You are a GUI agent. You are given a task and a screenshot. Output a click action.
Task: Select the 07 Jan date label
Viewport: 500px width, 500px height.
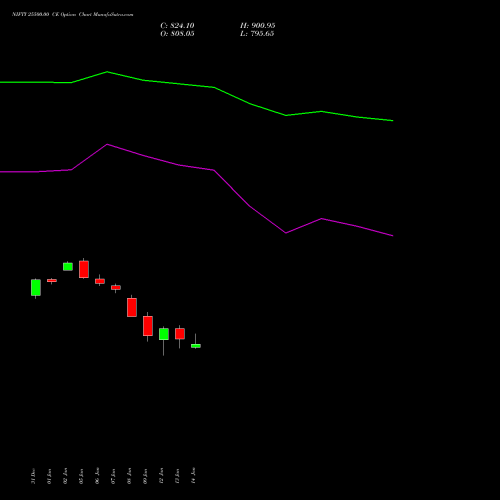click(x=113, y=476)
